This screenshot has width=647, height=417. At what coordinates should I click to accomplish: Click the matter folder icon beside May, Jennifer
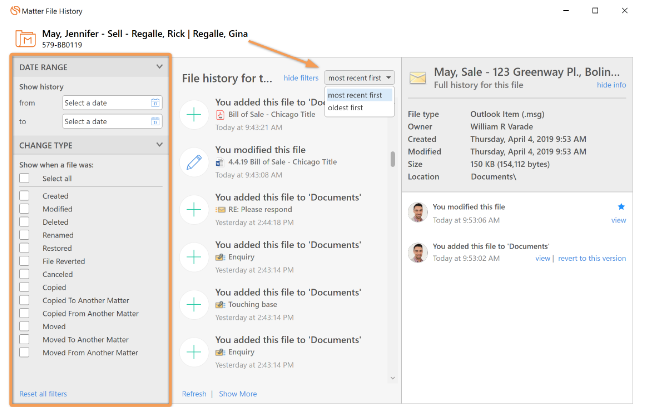click(x=26, y=39)
